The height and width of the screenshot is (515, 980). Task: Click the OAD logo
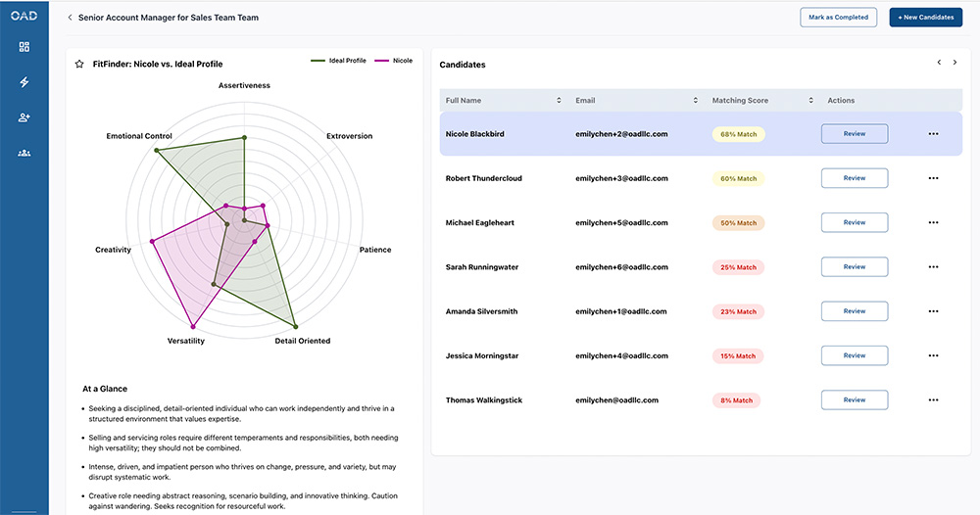(x=24, y=16)
